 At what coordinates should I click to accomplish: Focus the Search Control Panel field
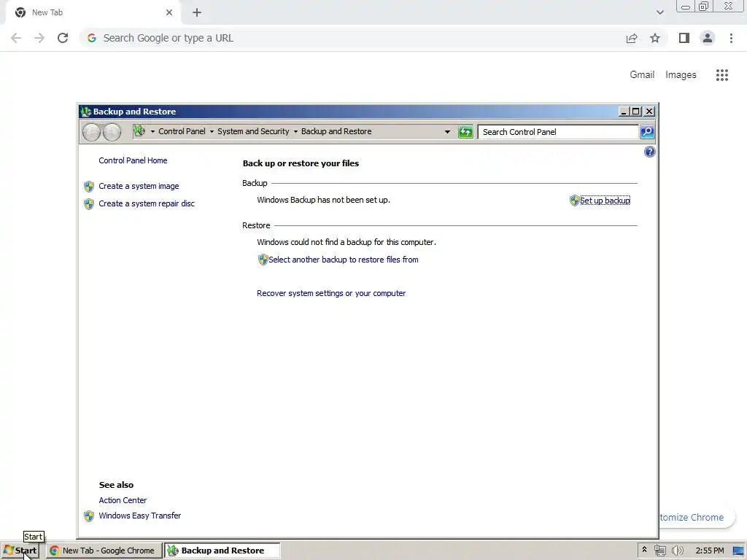click(x=558, y=132)
